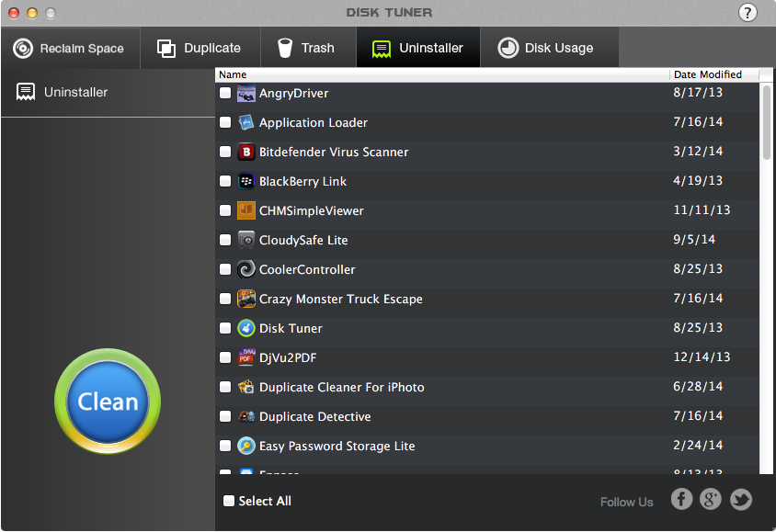The height and width of the screenshot is (532, 776).
Task: Click the Duplicate Cleaner For iPhoto icon
Action: pyautogui.click(x=246, y=387)
